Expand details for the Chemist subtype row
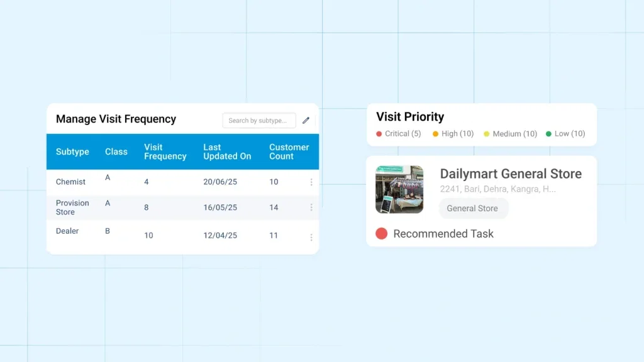This screenshot has height=362, width=644. click(x=311, y=182)
